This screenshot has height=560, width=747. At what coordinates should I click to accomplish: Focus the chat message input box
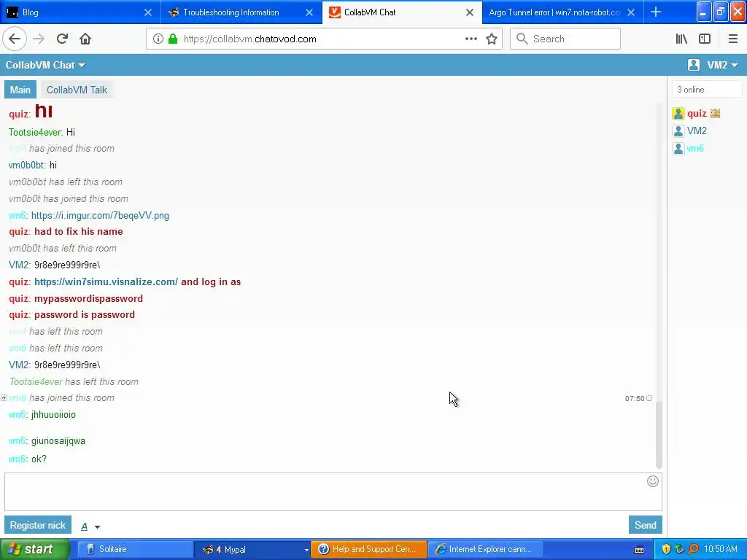(333, 492)
